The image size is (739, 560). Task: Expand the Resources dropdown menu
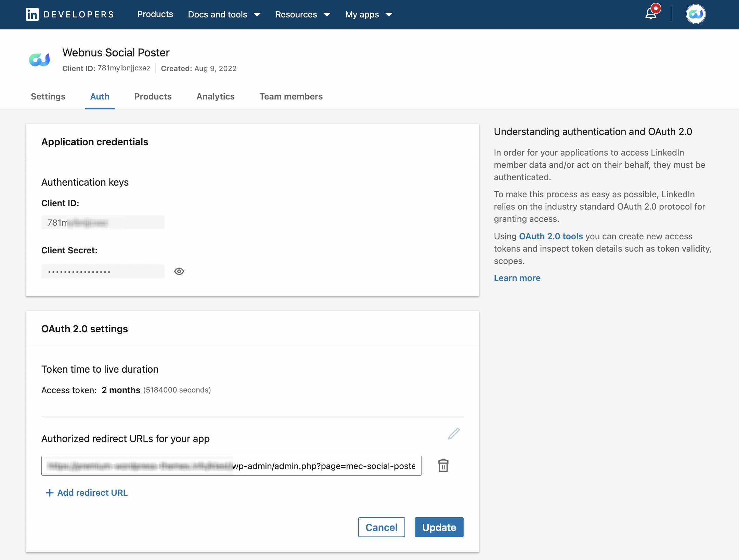(x=302, y=14)
